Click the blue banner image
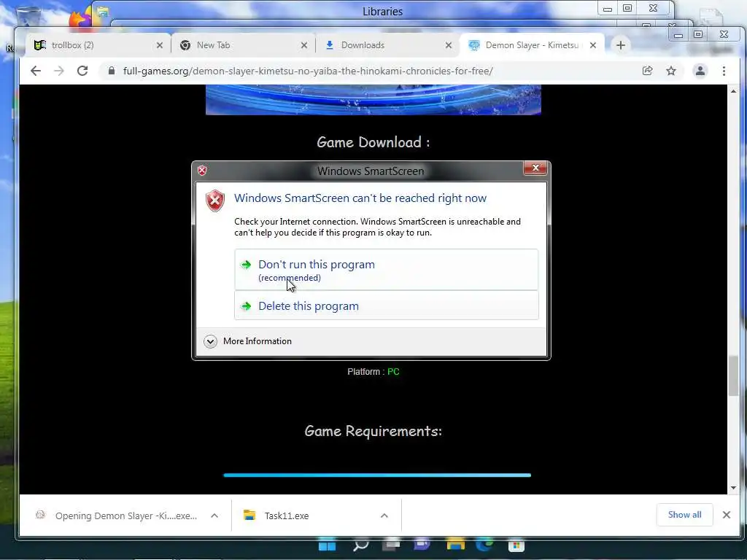The width and height of the screenshot is (747, 560). (373, 100)
